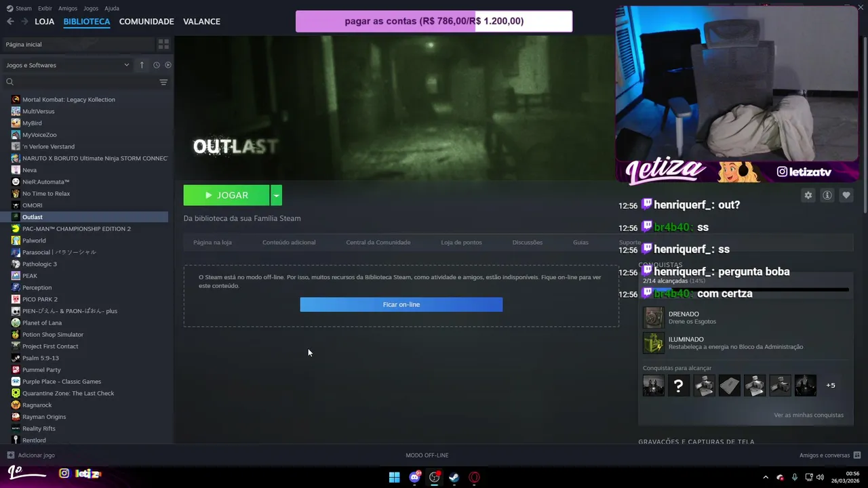868x488 pixels.
Task: Click the taskbar microphone icon
Action: pos(795,477)
